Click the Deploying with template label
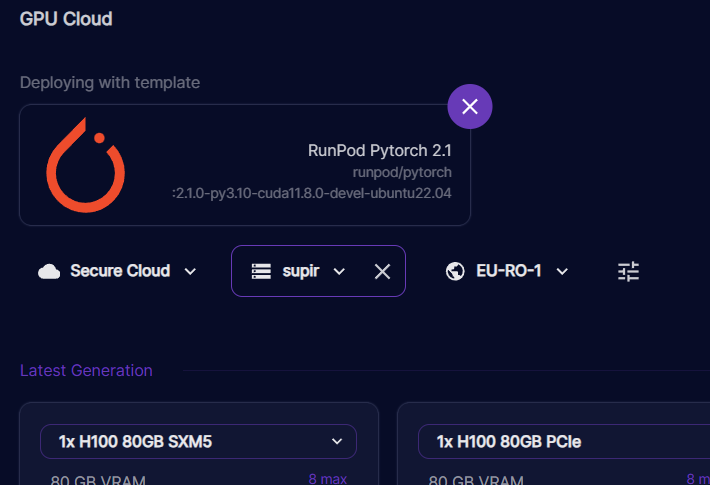710x485 pixels. (110, 82)
